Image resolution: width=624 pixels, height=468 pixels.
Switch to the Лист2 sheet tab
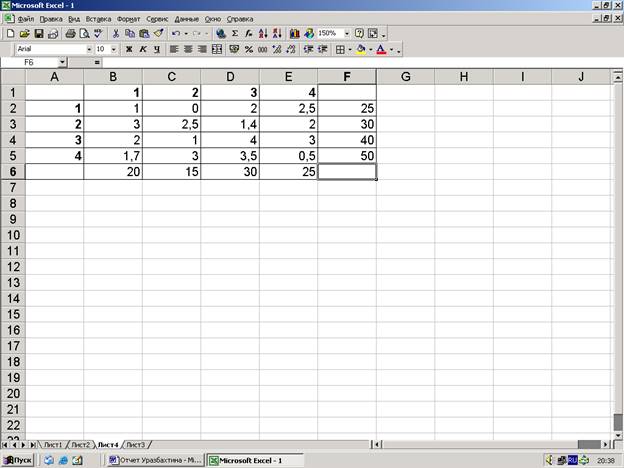[x=80, y=445]
